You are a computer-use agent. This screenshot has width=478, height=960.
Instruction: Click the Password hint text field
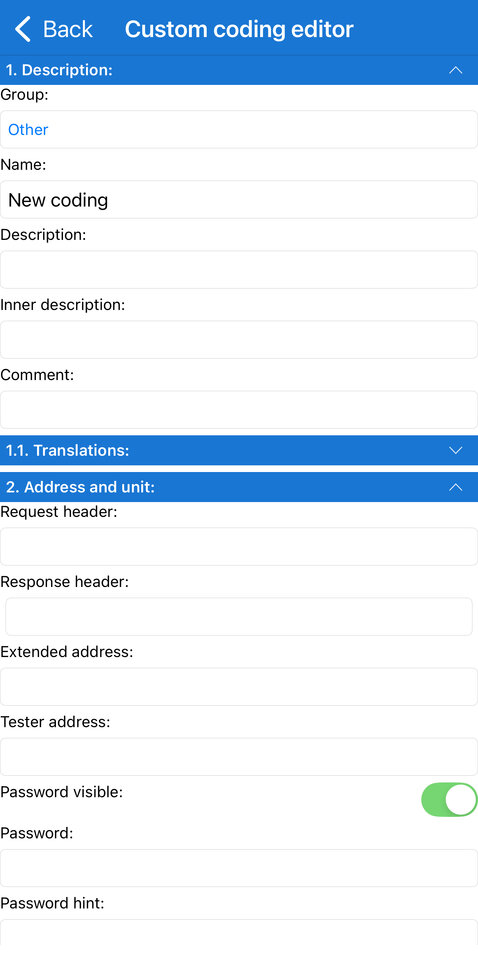(239, 939)
